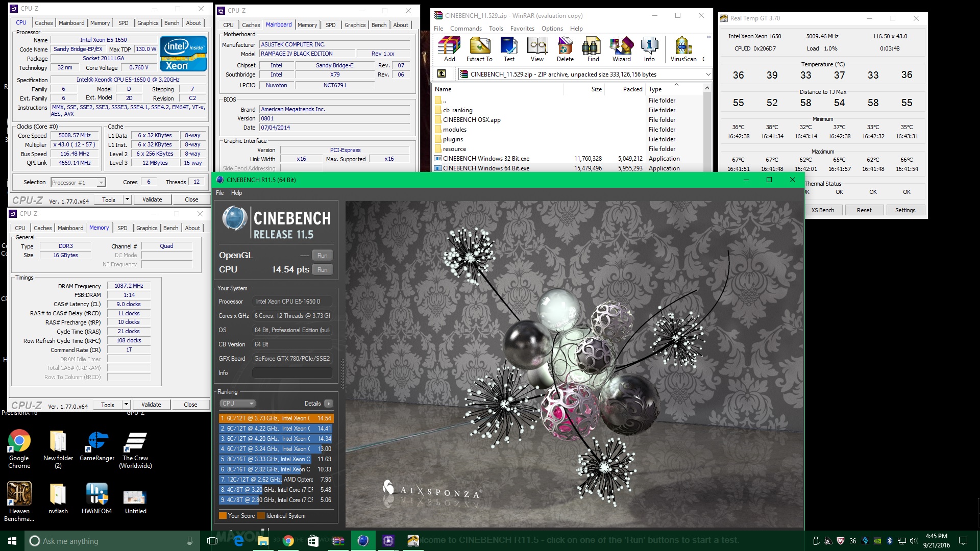Click the Cinebench taskbar icon
Image resolution: width=980 pixels, height=551 pixels.
[x=363, y=541]
